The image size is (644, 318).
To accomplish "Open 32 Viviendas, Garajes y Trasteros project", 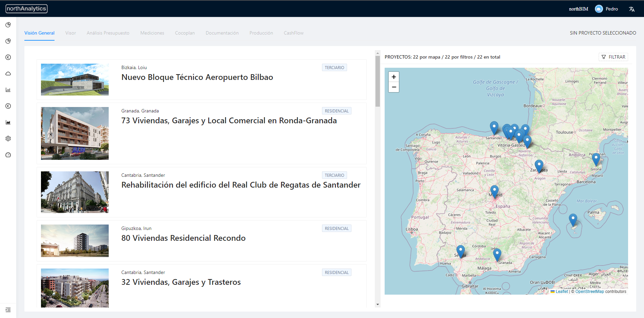I will pos(181,282).
